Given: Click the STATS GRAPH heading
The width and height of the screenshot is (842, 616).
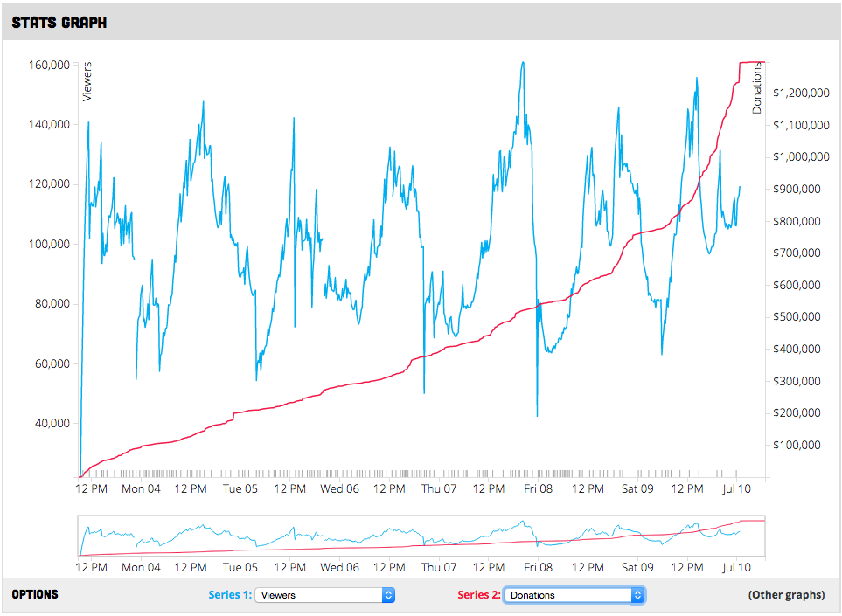Looking at the screenshot, I should (59, 23).
